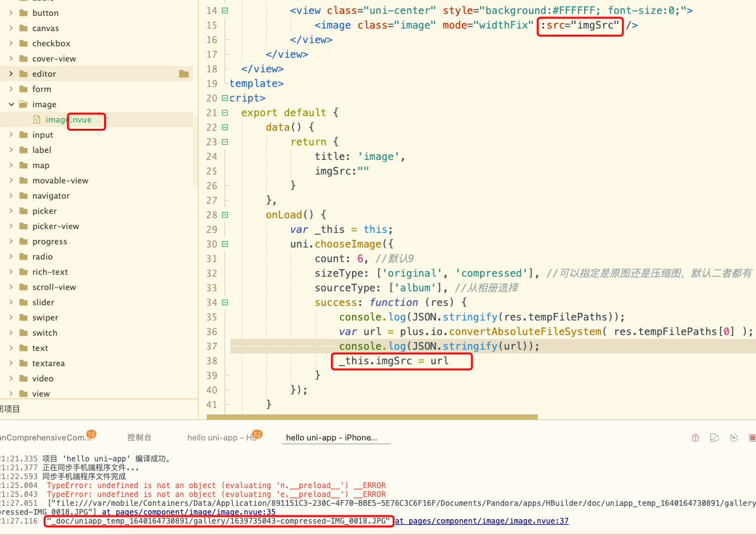The width and height of the screenshot is (756, 535).
Task: Open the image.nvue:35 log source link
Action: [188, 512]
